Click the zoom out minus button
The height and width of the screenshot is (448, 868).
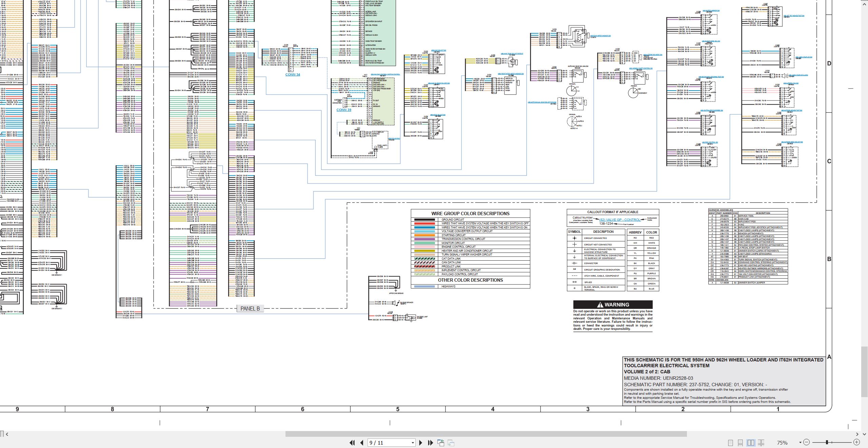point(807,442)
